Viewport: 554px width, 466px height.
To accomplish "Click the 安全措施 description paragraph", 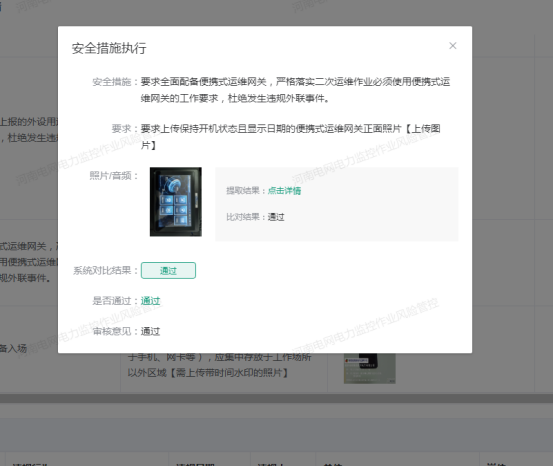I will point(295,90).
